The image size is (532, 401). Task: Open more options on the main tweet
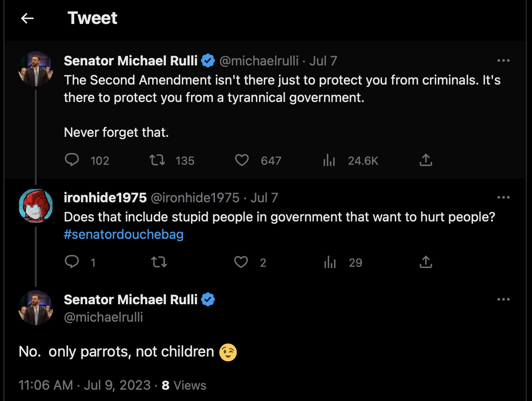click(x=503, y=299)
